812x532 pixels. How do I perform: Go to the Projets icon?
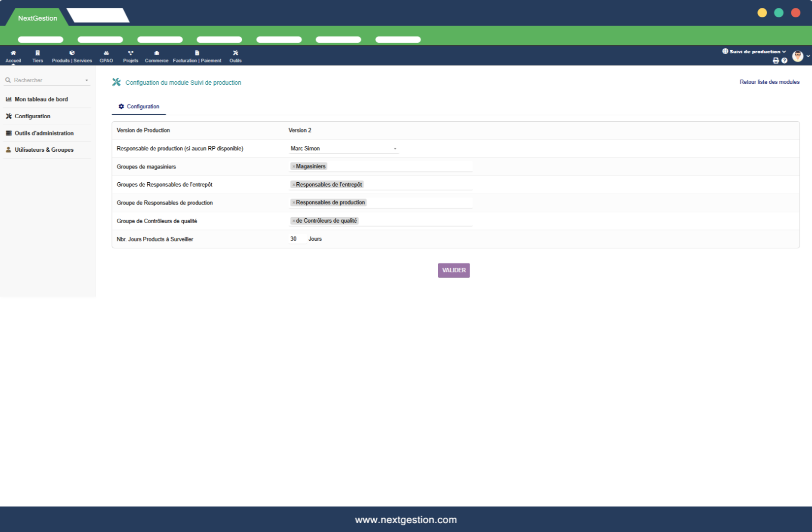click(x=130, y=53)
